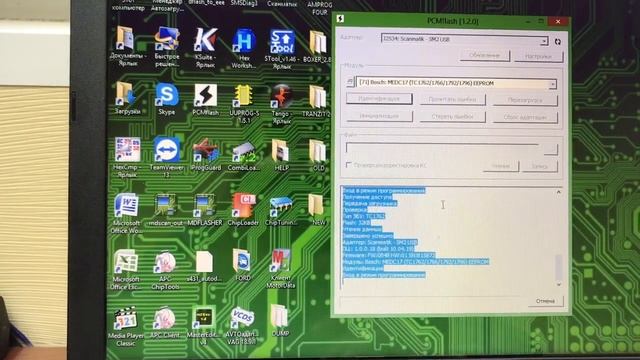Click the Чтение button
The width and height of the screenshot is (640, 360).
tap(501, 166)
